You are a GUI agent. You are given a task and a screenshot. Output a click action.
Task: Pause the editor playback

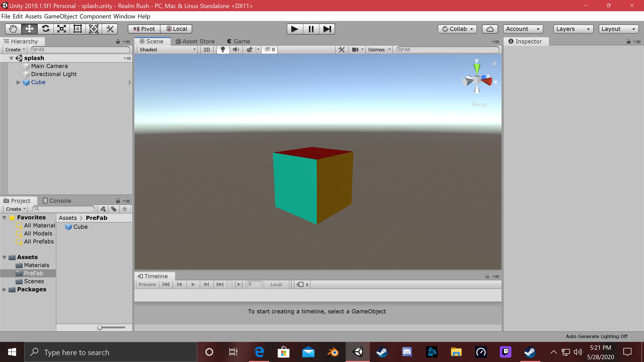311,29
